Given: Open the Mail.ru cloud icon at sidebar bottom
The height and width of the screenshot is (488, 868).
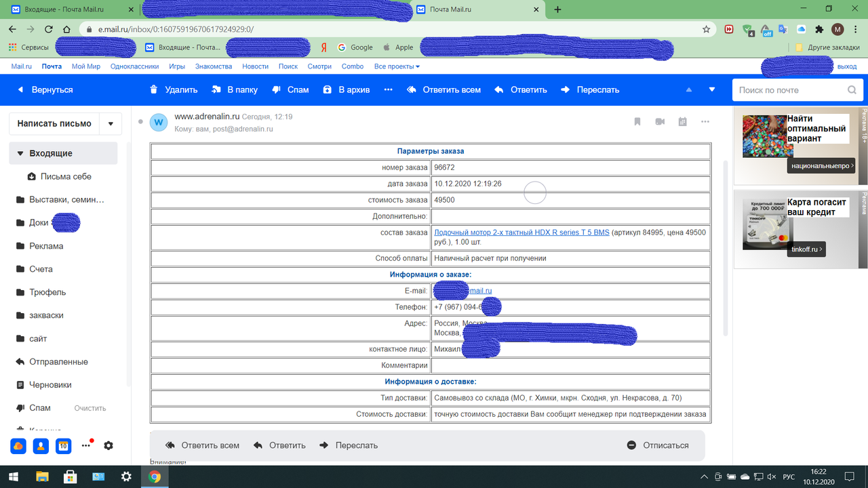Looking at the screenshot, I should [x=18, y=446].
